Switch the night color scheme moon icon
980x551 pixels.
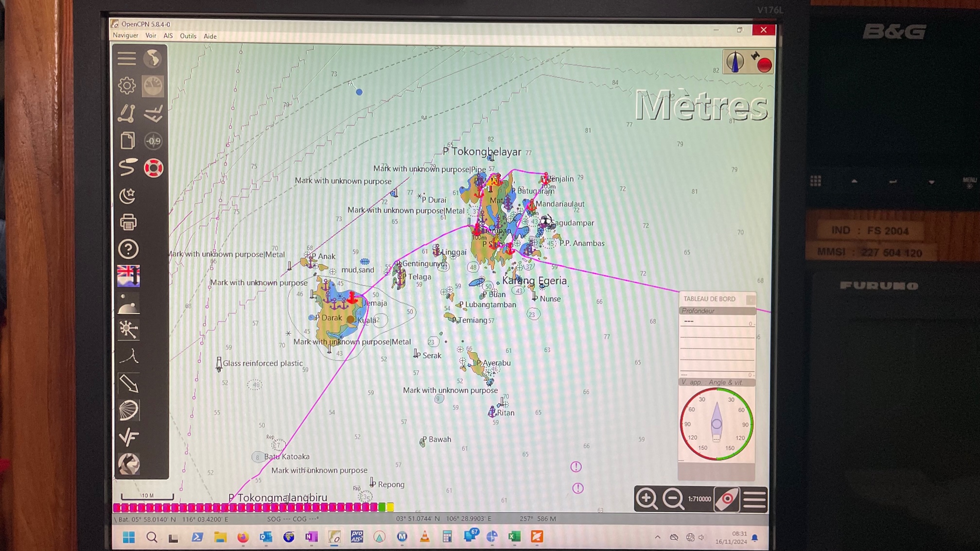tap(127, 195)
